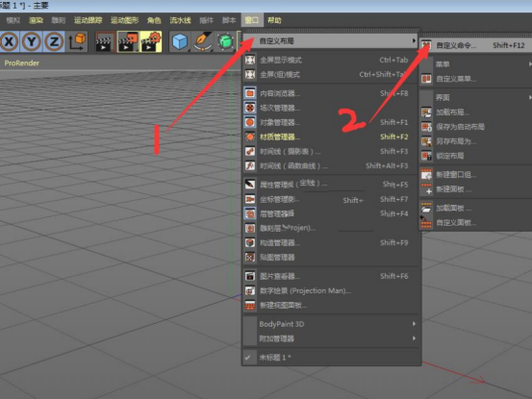The image size is (532, 399).
Task: Click 新建窗口组 entry
Action: coord(475,175)
